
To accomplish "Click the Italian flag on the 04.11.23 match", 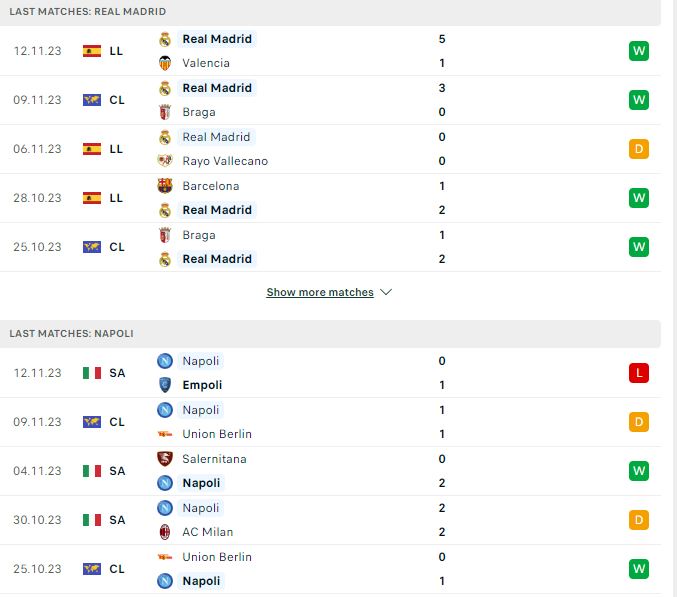I will point(92,471).
